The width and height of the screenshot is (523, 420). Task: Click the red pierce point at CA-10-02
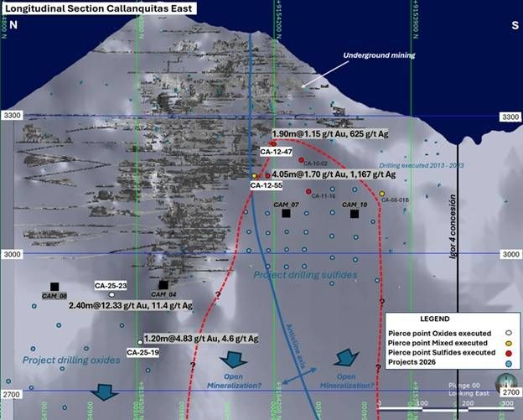tap(301, 159)
